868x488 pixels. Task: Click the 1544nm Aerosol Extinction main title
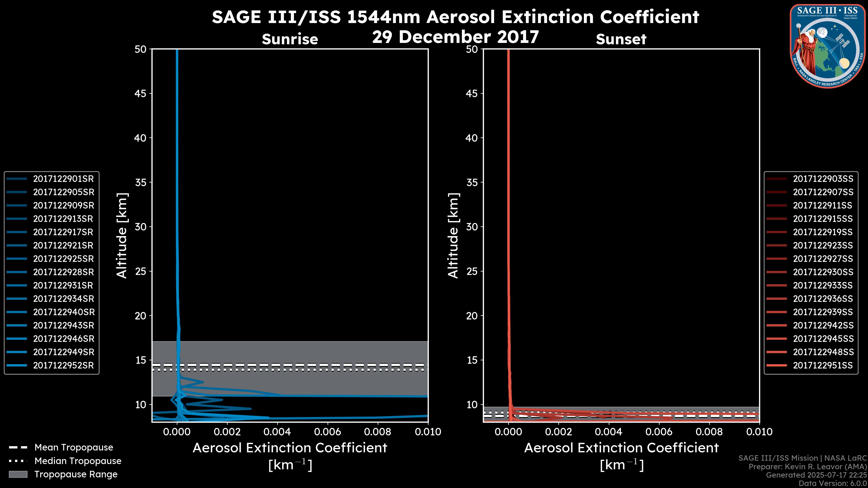coord(455,17)
